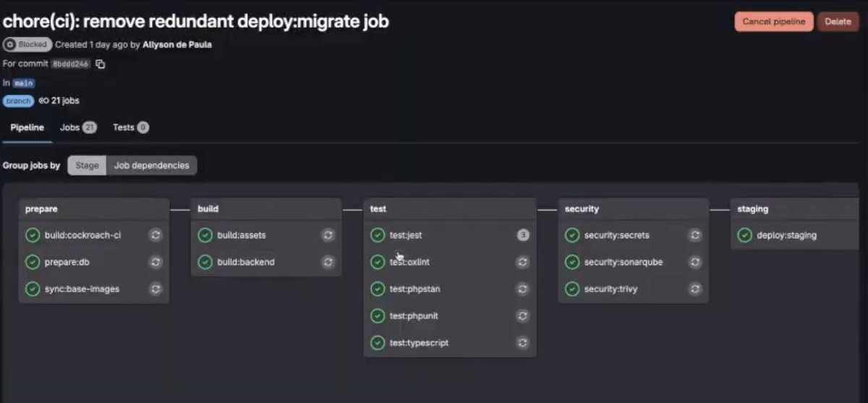Open the Tests tab
Viewport: 868px width, 403px height.
131,128
